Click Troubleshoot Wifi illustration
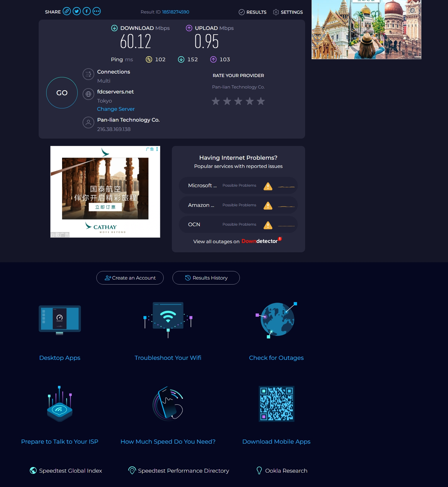Viewport: 448px width, 487px height. click(168, 320)
